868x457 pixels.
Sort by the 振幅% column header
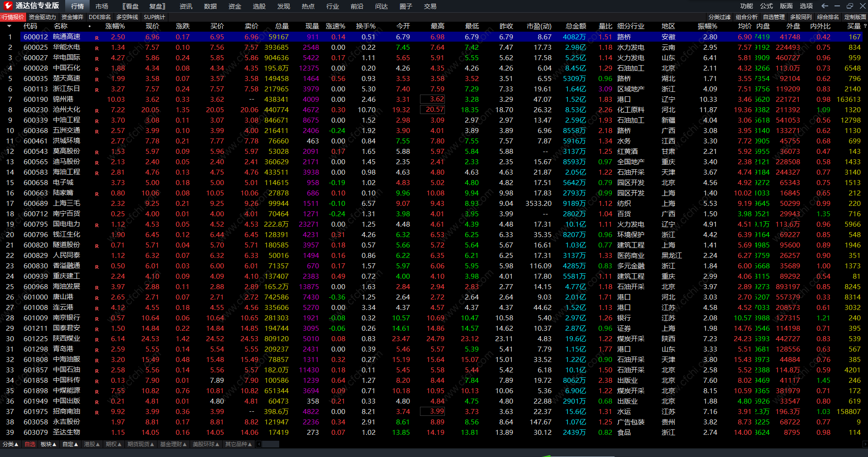click(707, 26)
